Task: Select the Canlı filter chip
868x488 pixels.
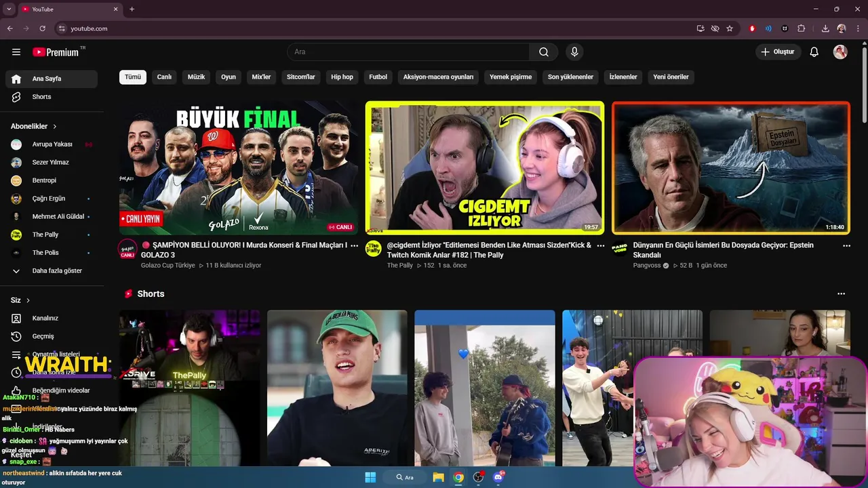Action: tap(164, 77)
